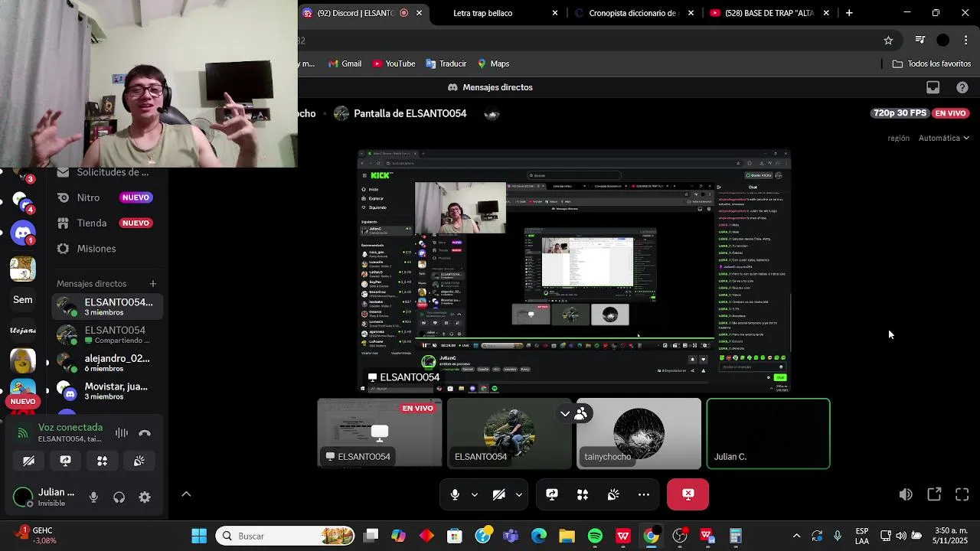Open the activities icon in call controls
This screenshot has width=980, height=551.
coord(583,494)
